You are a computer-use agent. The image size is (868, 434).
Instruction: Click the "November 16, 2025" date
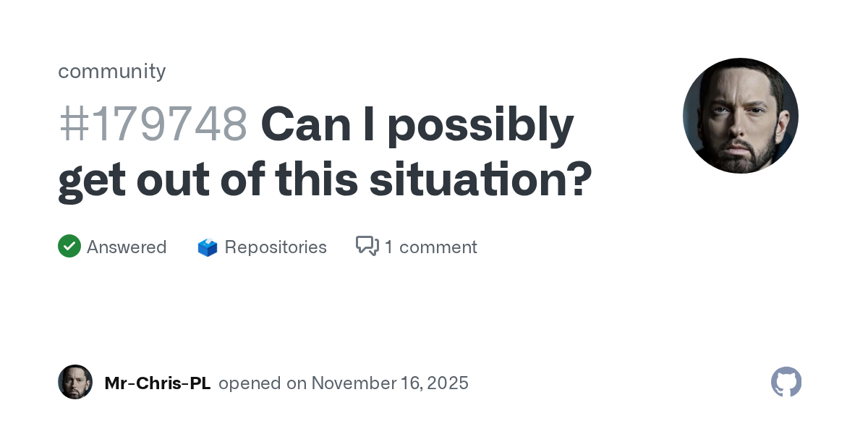tap(390, 383)
